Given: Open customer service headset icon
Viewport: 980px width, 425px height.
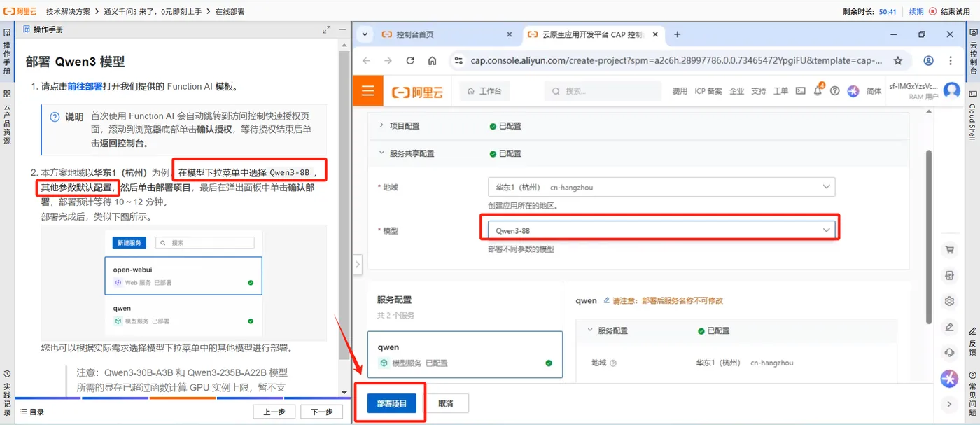Looking at the screenshot, I should pyautogui.click(x=950, y=352).
